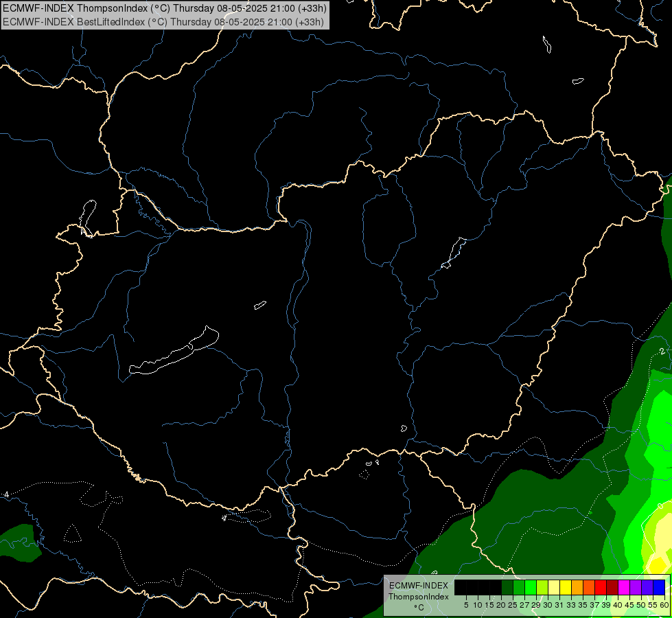
Task: Click the legend tick value "10"
Action: (478, 605)
